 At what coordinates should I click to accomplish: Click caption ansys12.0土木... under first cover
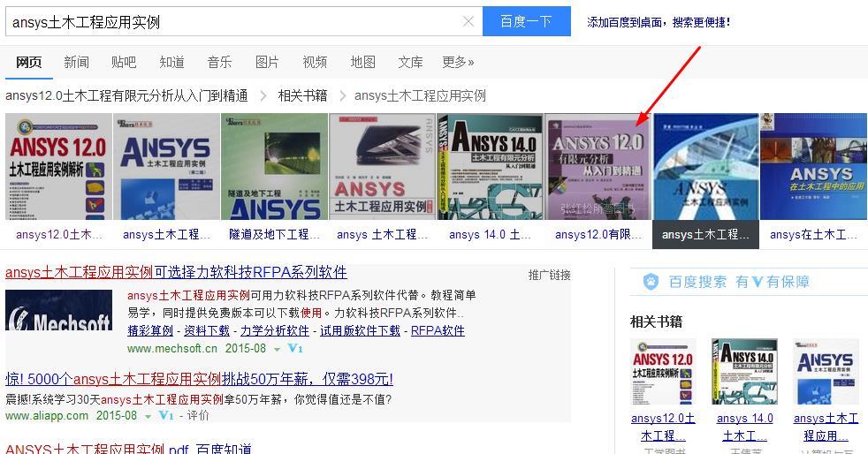[59, 234]
